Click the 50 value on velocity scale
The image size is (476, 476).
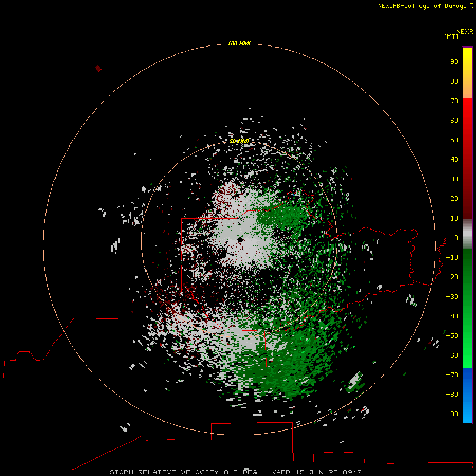pyautogui.click(x=454, y=140)
